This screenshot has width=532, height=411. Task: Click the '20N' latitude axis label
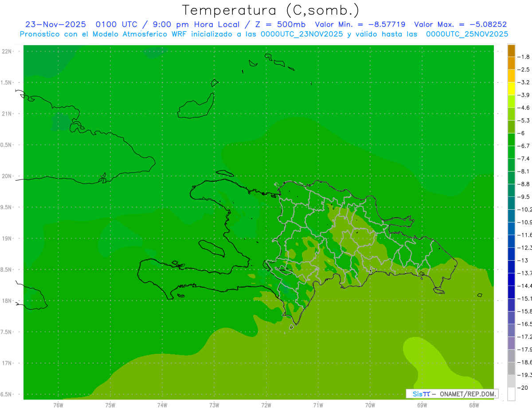click(x=6, y=176)
